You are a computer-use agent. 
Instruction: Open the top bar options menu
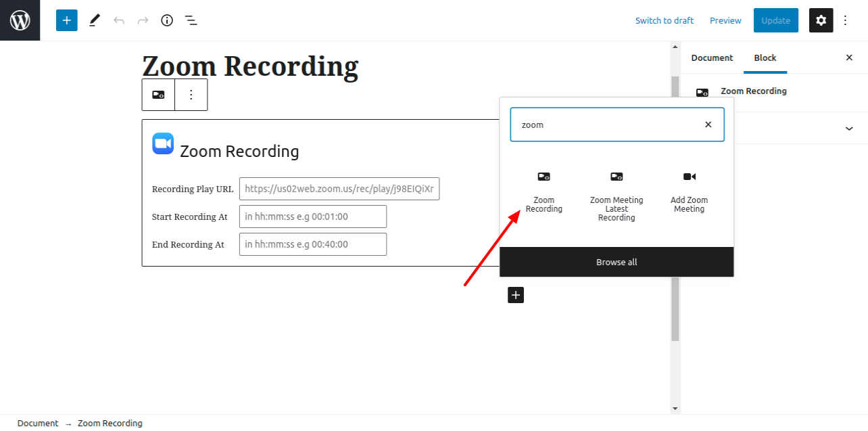point(845,20)
